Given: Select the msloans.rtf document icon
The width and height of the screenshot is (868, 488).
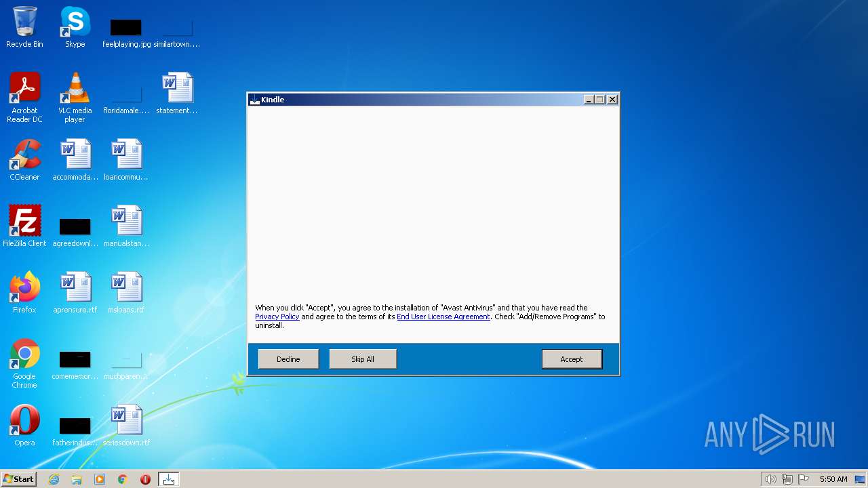Looking at the screenshot, I should (x=126, y=293).
